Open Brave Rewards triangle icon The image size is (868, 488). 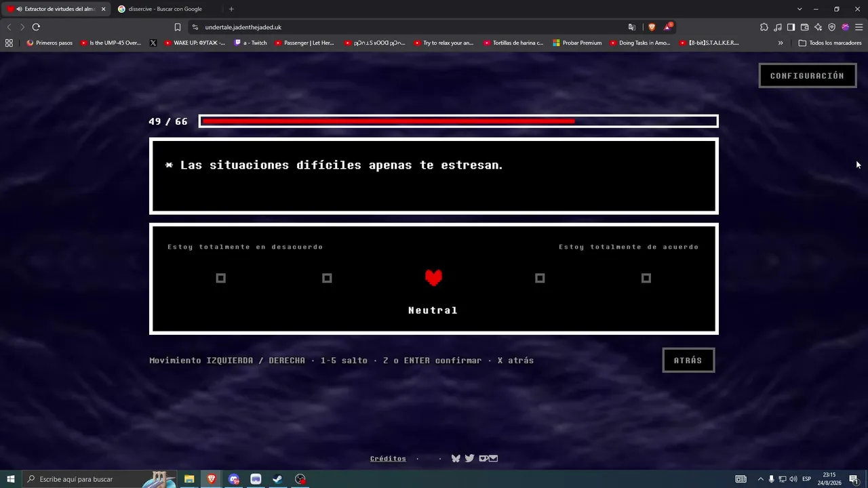(x=668, y=27)
